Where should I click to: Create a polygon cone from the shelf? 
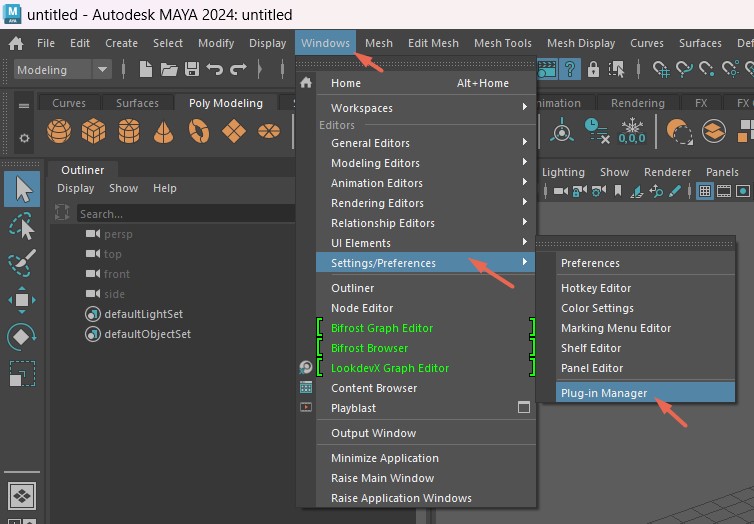point(163,132)
